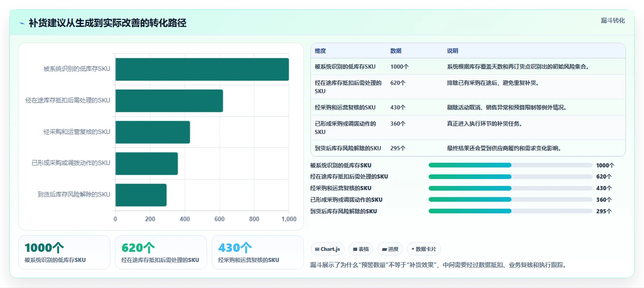This screenshot has height=288, width=644.
Task: Click the chart bar for 经在途库存抵扣后需处理的SKU
Action: pyautogui.click(x=169, y=101)
